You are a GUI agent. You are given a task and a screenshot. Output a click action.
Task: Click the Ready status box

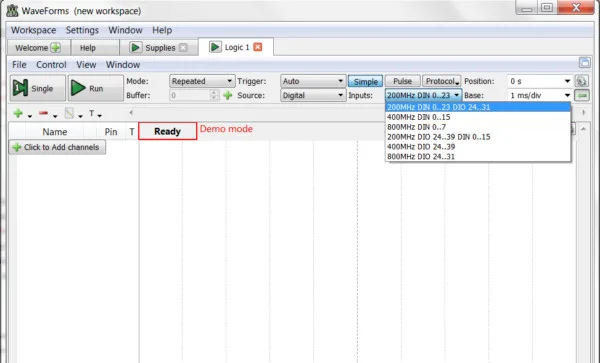click(x=168, y=131)
